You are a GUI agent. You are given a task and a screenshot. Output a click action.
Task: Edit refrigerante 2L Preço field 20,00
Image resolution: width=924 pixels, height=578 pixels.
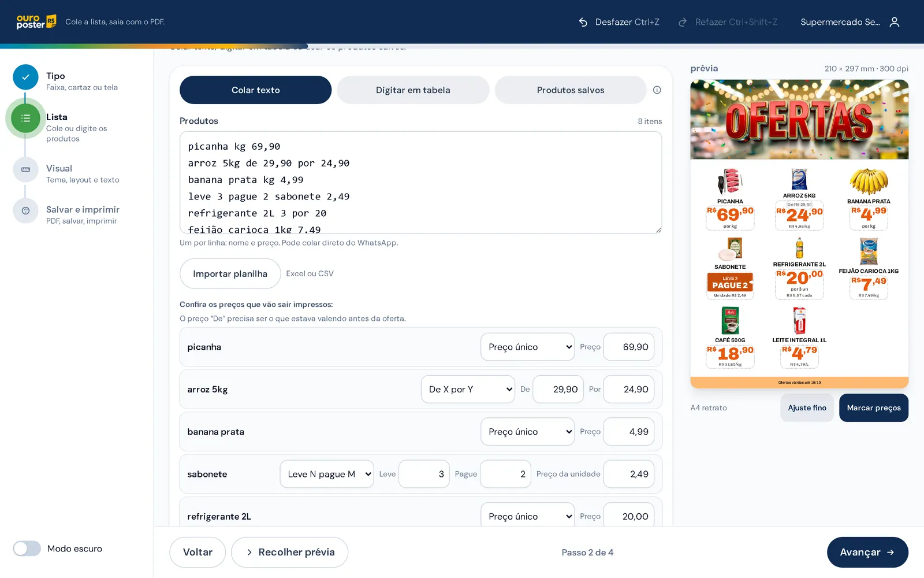(629, 516)
